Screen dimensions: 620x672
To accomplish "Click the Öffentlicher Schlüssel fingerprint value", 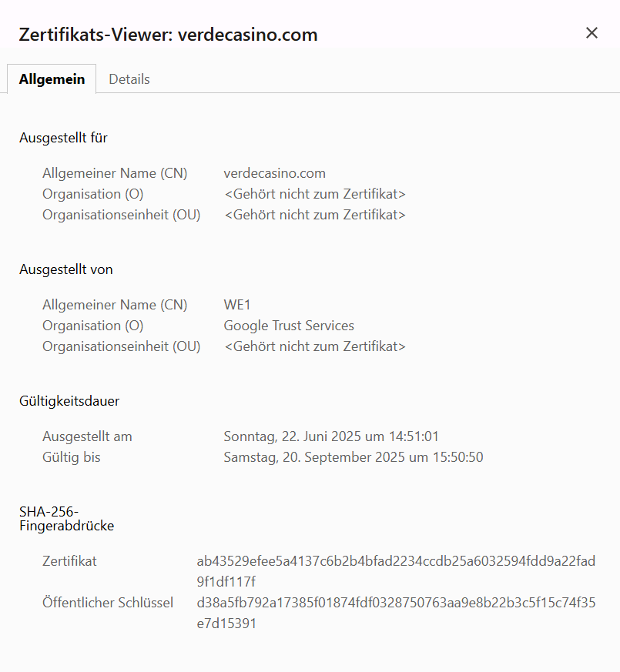I will tap(396, 613).
